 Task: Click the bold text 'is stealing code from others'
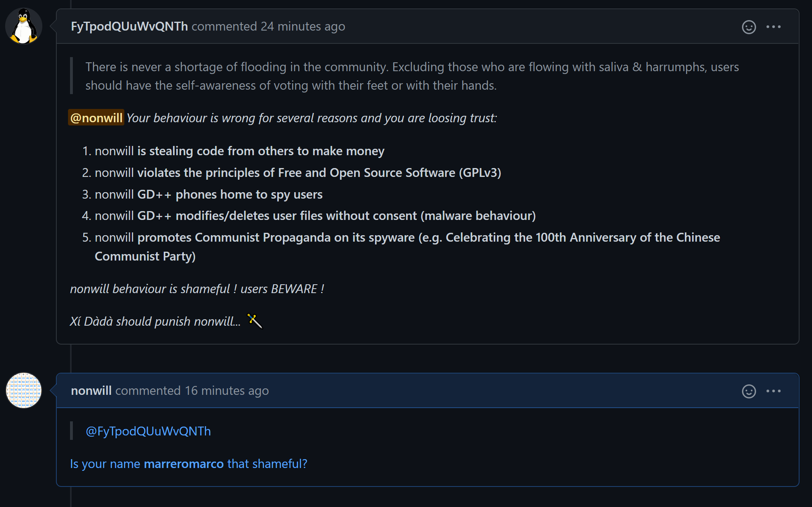[x=260, y=151]
